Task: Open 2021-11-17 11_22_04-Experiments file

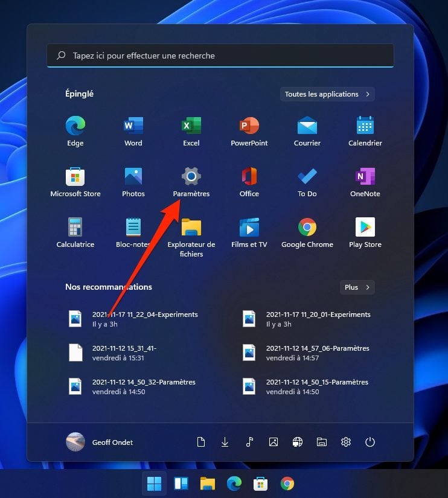Action: click(x=133, y=319)
